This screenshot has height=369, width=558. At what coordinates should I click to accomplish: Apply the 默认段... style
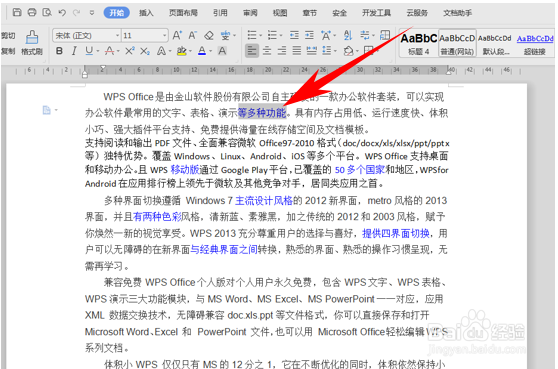[x=495, y=43]
